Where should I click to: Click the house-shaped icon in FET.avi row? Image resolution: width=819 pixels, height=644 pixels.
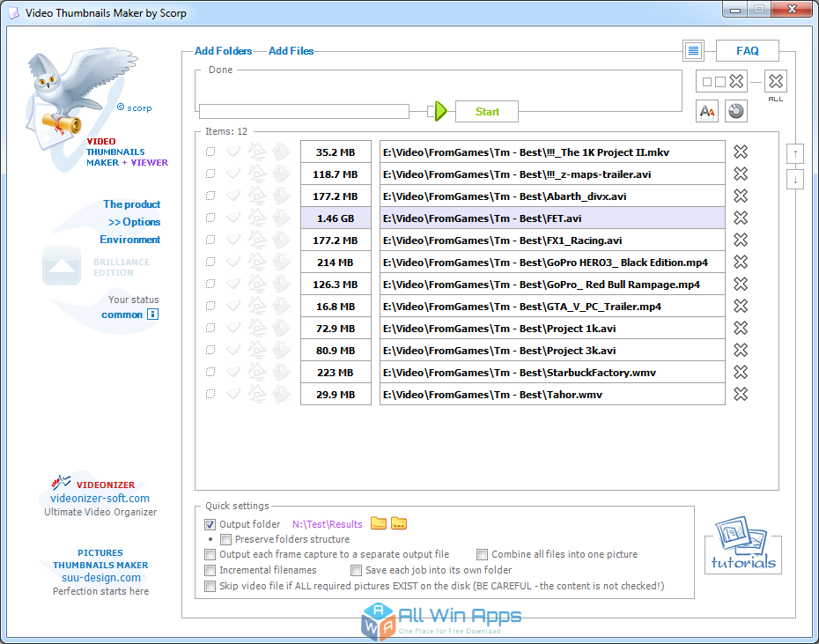point(256,218)
